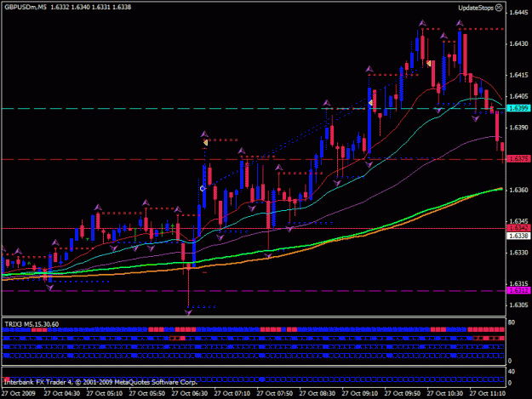Click the 27 Oct 05:50 time label

coord(147,393)
